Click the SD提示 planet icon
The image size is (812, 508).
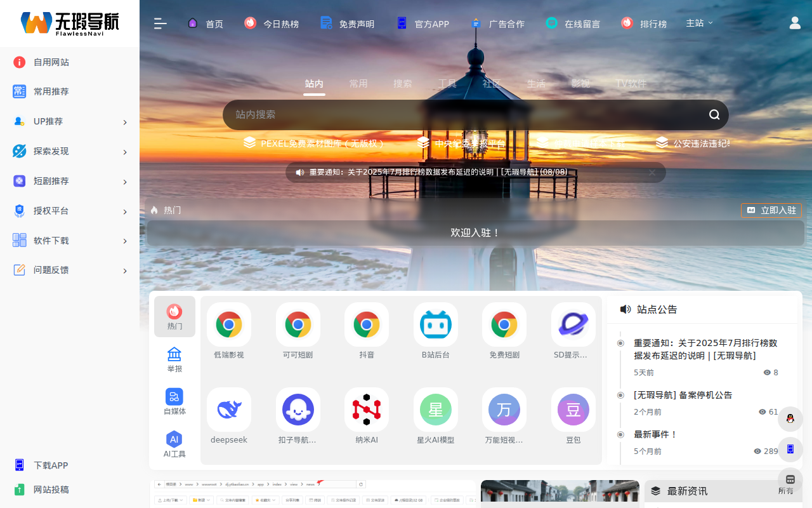pos(573,324)
